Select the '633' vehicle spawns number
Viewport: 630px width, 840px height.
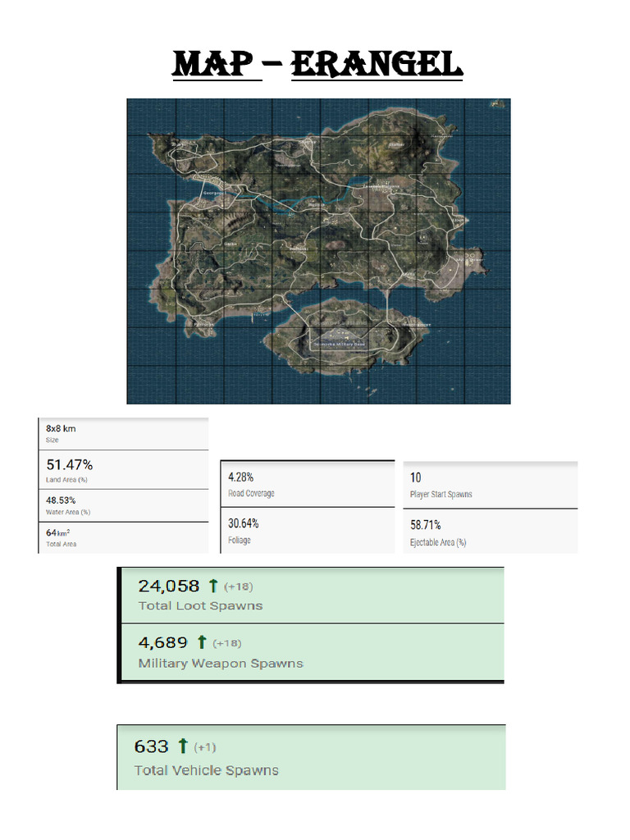click(152, 746)
